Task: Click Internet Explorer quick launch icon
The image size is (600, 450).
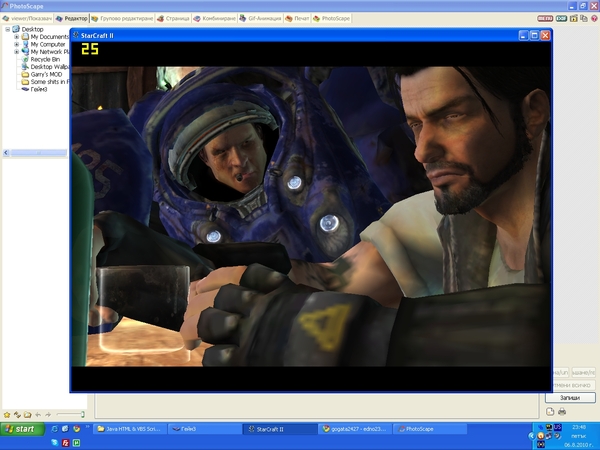Action: click(x=55, y=429)
